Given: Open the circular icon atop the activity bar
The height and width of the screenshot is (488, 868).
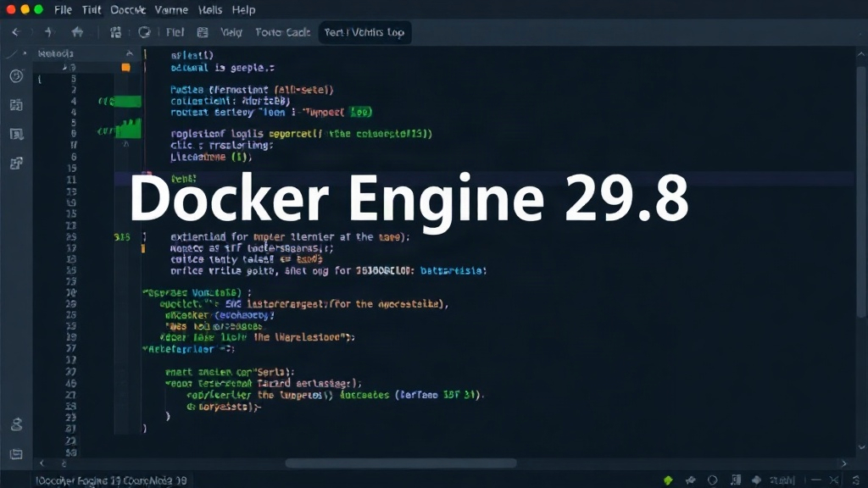Looking at the screenshot, I should pyautogui.click(x=17, y=75).
